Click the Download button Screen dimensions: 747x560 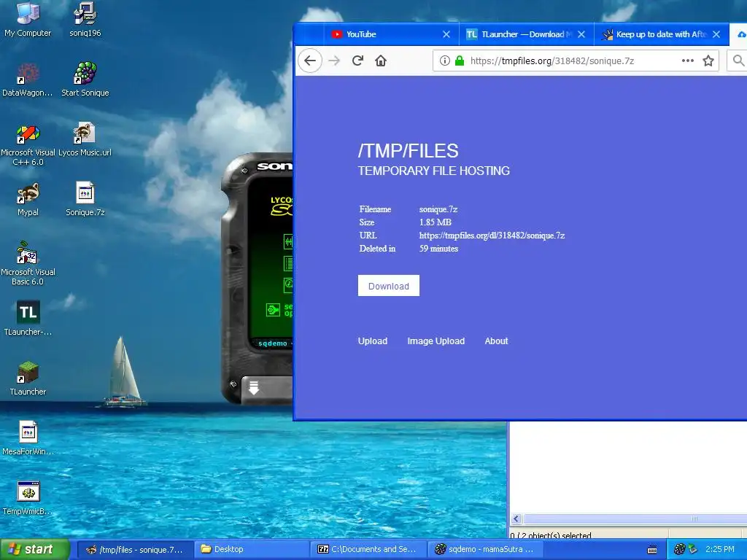tap(389, 286)
